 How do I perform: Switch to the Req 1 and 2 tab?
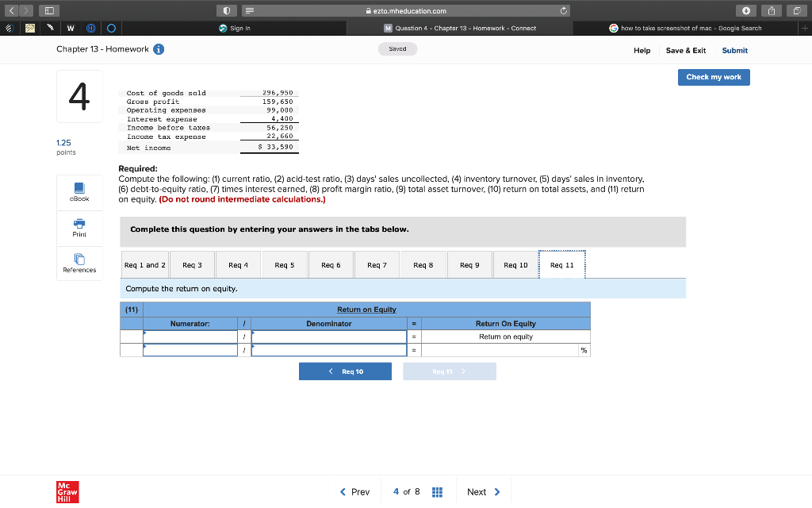(x=145, y=264)
